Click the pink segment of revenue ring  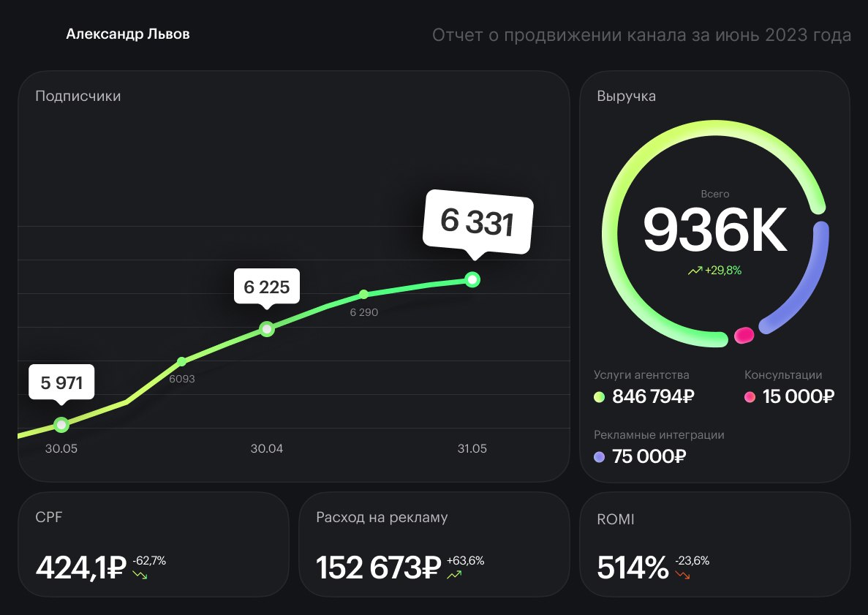(x=744, y=335)
